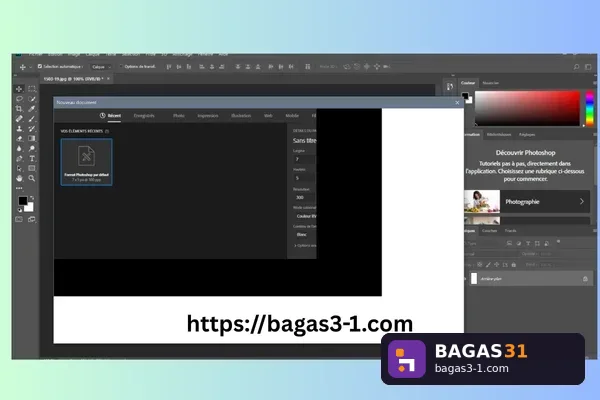Select the Crop tool
600x400 pixels.
coord(19,109)
